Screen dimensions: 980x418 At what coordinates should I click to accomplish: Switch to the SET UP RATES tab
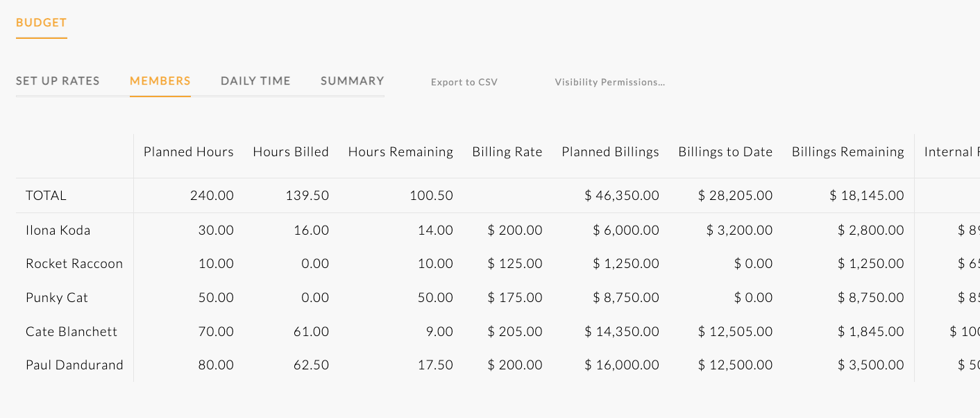coord(57,81)
